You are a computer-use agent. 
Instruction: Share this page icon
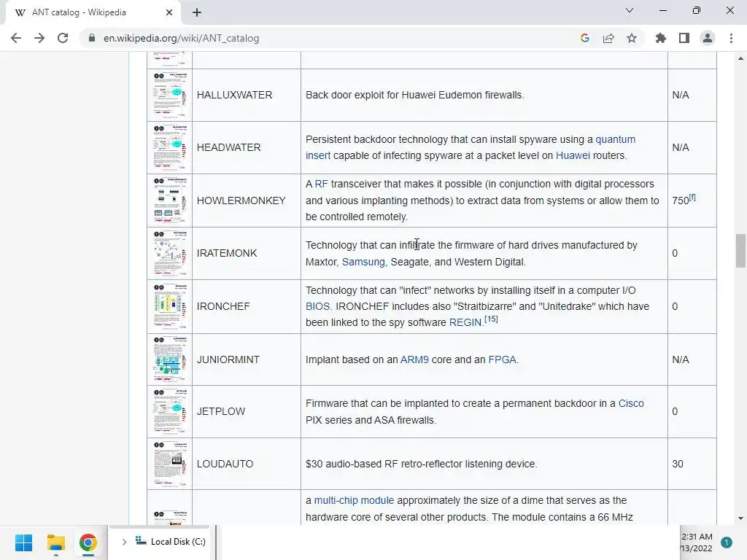tap(608, 38)
